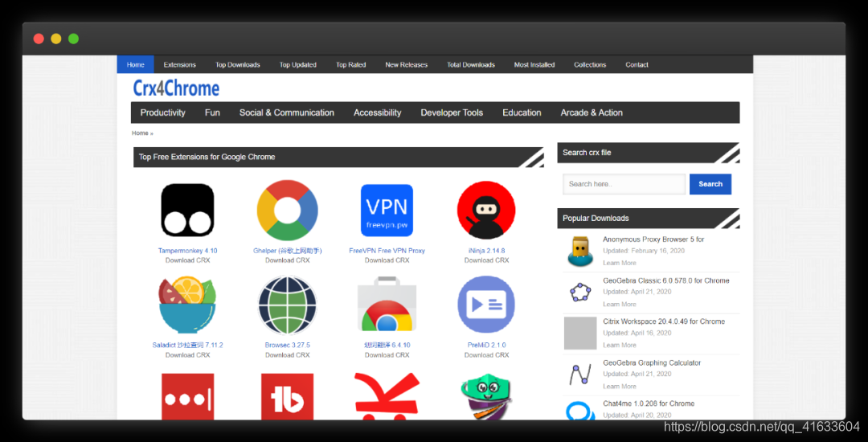Select the Arcade & Action category
The image size is (868, 442).
click(x=592, y=113)
